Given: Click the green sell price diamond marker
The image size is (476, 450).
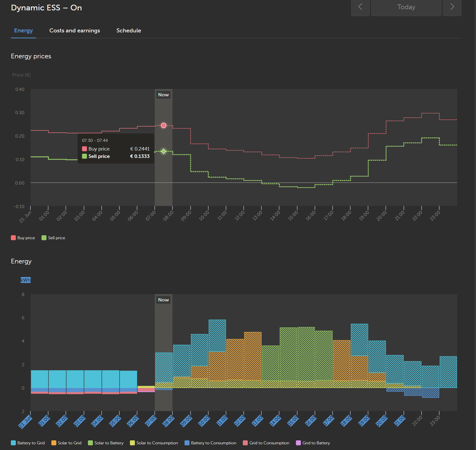Looking at the screenshot, I should click(164, 151).
